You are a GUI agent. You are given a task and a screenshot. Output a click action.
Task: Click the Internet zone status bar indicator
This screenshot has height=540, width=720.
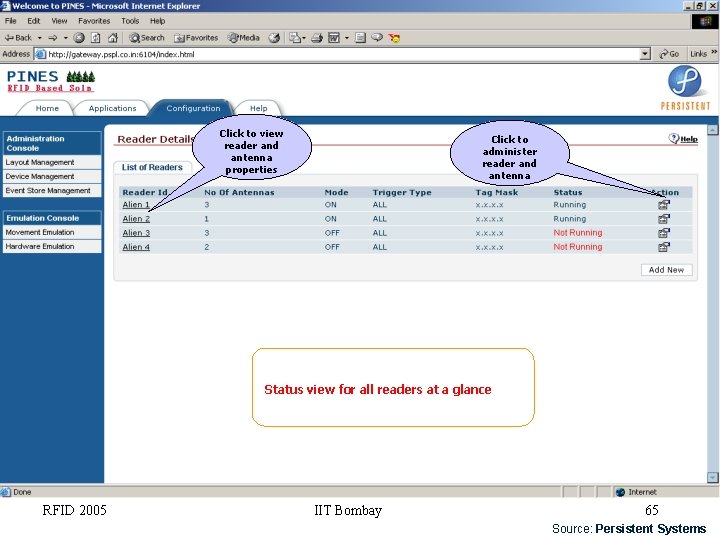click(x=636, y=492)
